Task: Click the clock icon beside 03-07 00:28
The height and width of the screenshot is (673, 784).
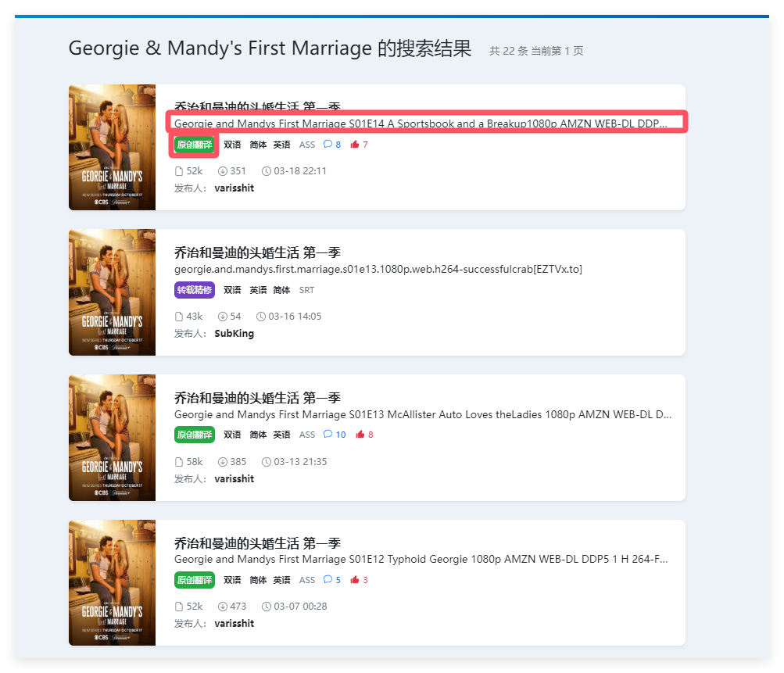Action: click(267, 607)
